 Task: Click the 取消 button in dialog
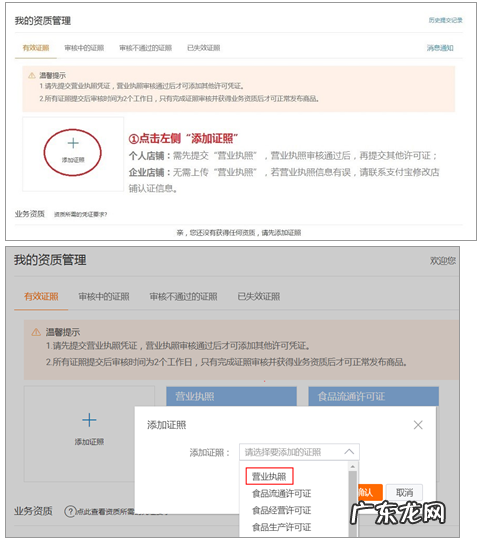point(404,492)
